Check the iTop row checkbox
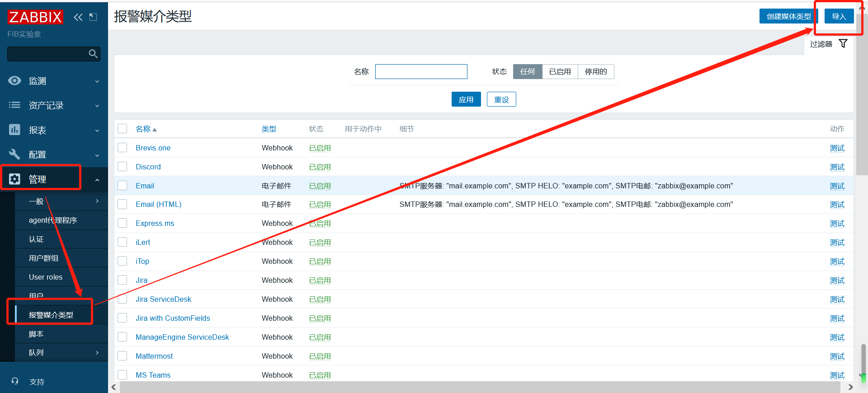Image resolution: width=868 pixels, height=393 pixels. (122, 261)
